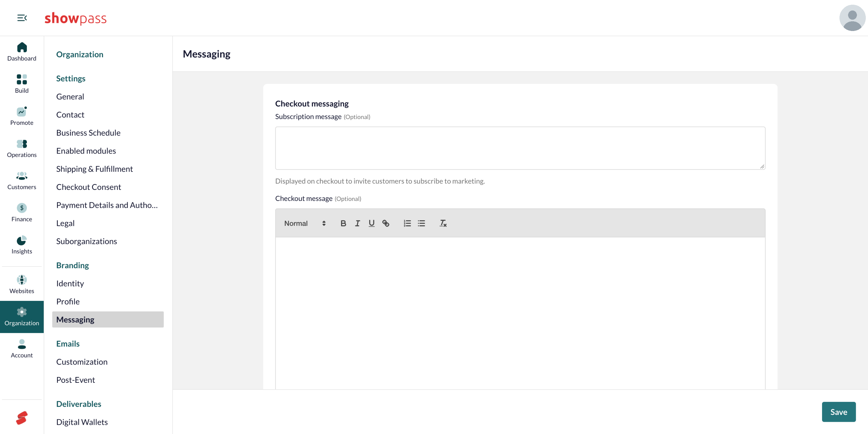This screenshot has height=434, width=868.
Task: Open the Finance section
Action: pos(22,213)
